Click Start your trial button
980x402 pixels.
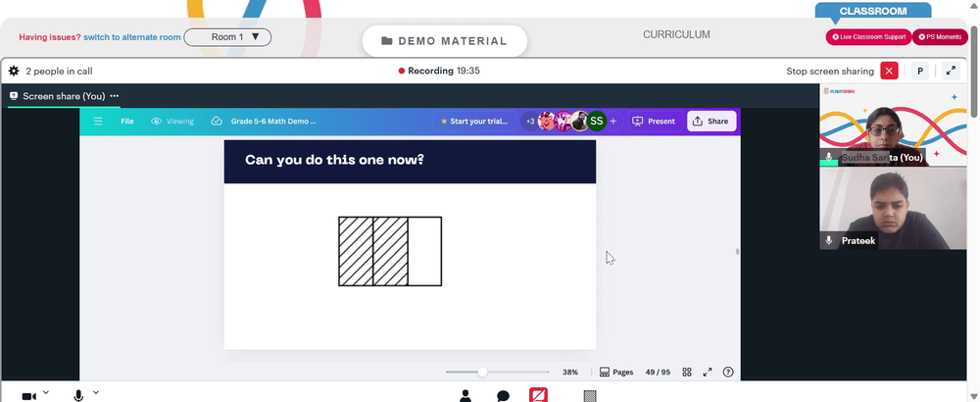coord(474,122)
